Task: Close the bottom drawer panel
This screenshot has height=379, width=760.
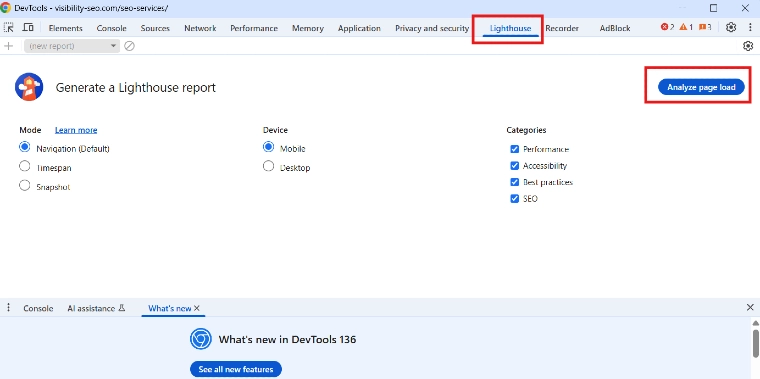Action: point(750,307)
